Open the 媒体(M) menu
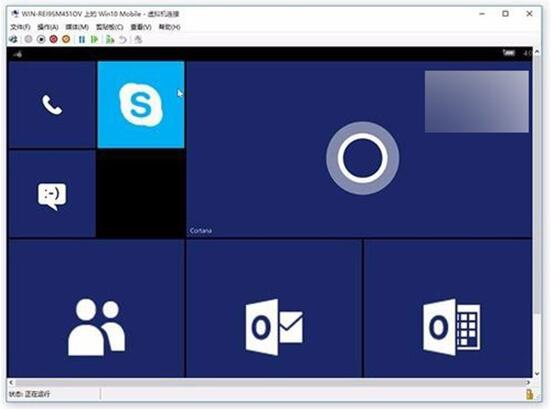Image resolution: width=551 pixels, height=409 pixels. pos(77,27)
